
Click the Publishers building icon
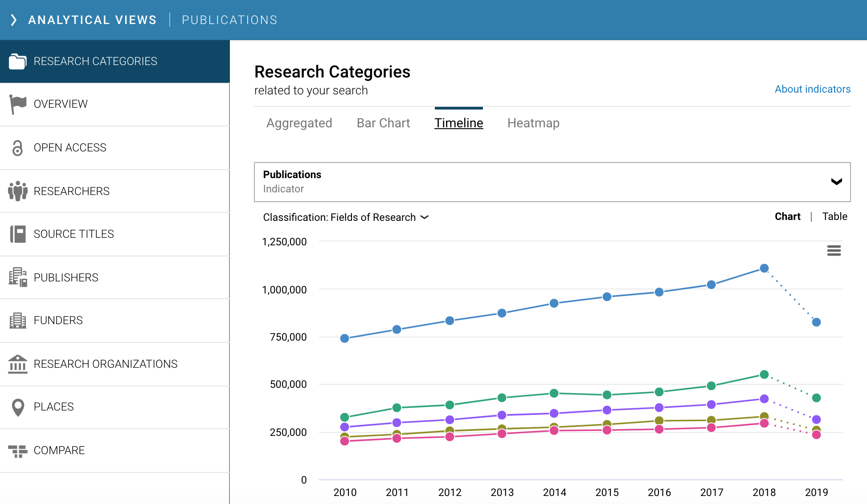coord(17,277)
